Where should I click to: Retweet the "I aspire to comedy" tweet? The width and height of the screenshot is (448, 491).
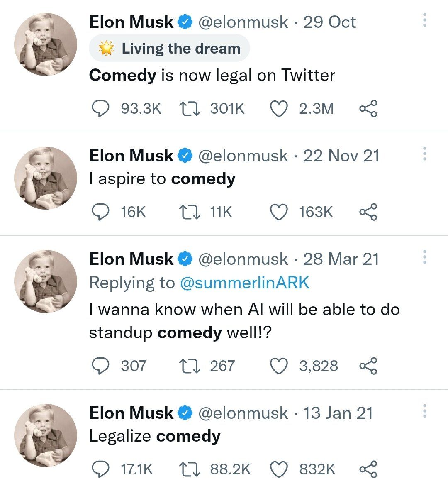tap(190, 212)
